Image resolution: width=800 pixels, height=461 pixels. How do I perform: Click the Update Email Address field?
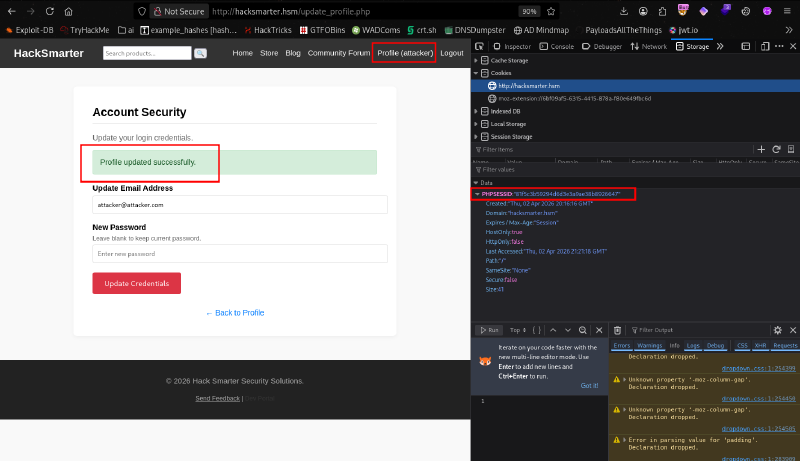(240, 204)
